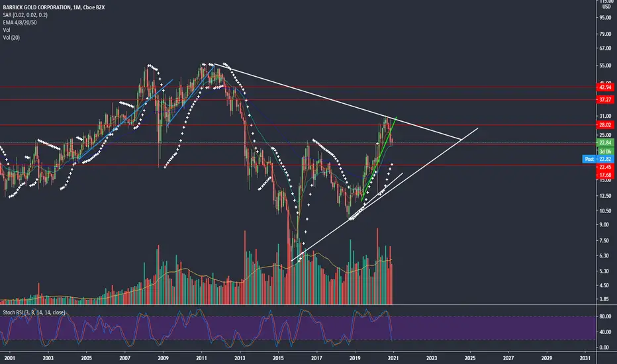The height and width of the screenshot is (364, 617).
Task: Click the red 17.68 price label
Action: coord(605,175)
